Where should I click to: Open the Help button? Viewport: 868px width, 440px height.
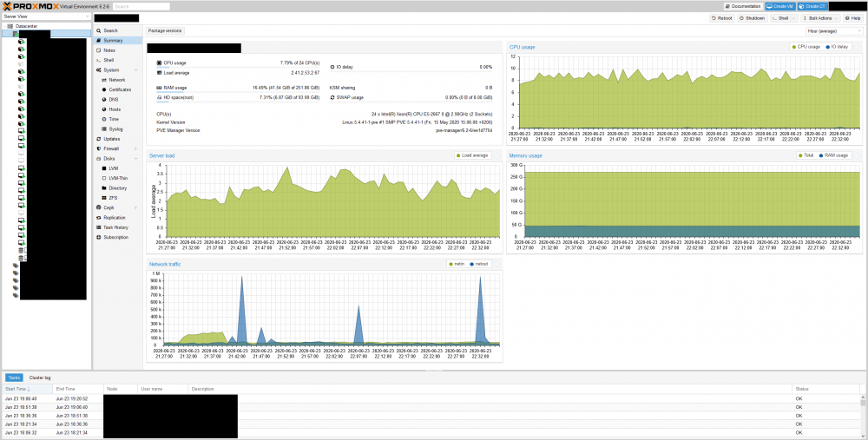coord(853,18)
